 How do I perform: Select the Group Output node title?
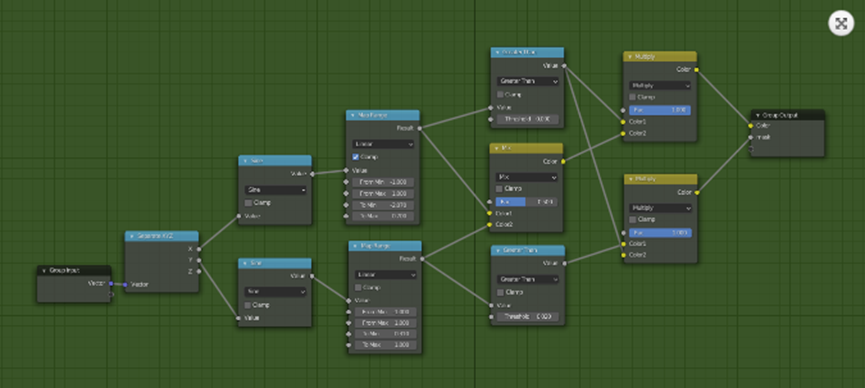[780, 115]
